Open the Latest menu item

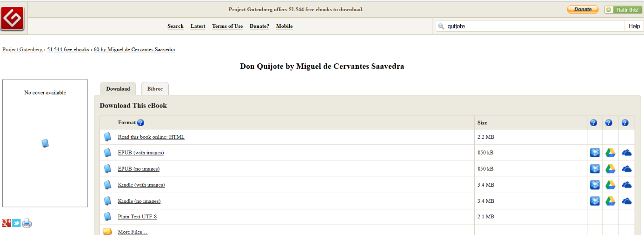click(x=198, y=26)
